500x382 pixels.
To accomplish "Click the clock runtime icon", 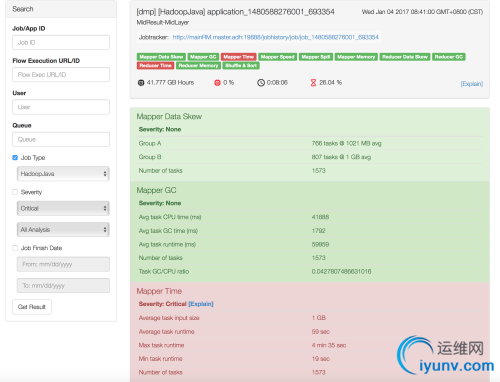I will point(261,83).
